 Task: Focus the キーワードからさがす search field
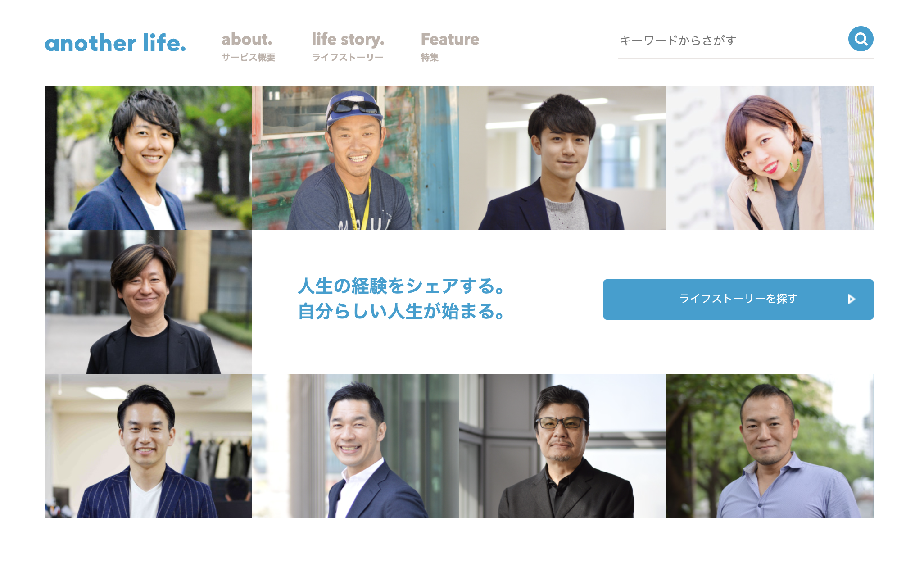pos(732,41)
